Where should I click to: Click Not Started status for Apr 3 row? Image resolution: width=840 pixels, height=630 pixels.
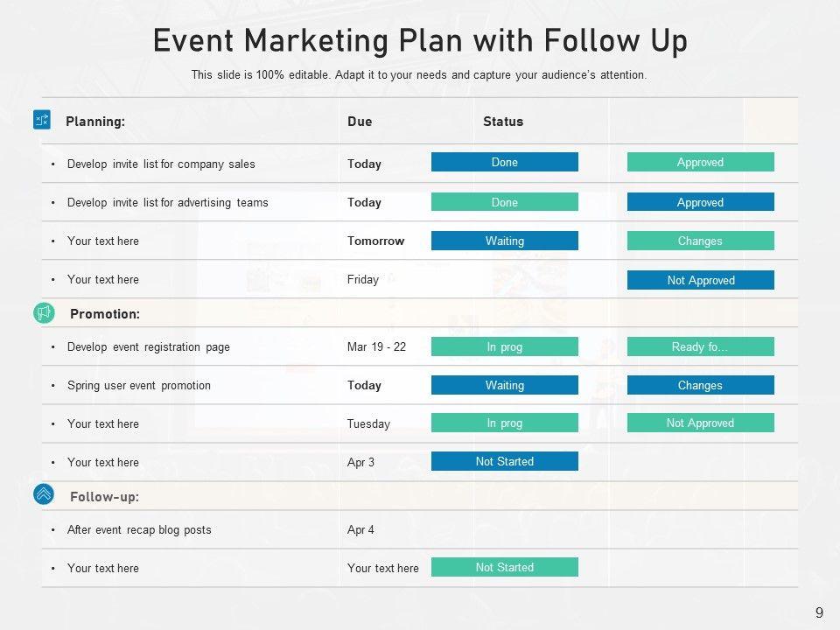pyautogui.click(x=504, y=461)
